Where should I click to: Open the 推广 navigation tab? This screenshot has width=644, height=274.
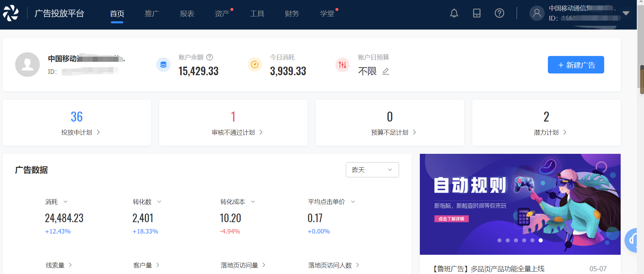[152, 14]
